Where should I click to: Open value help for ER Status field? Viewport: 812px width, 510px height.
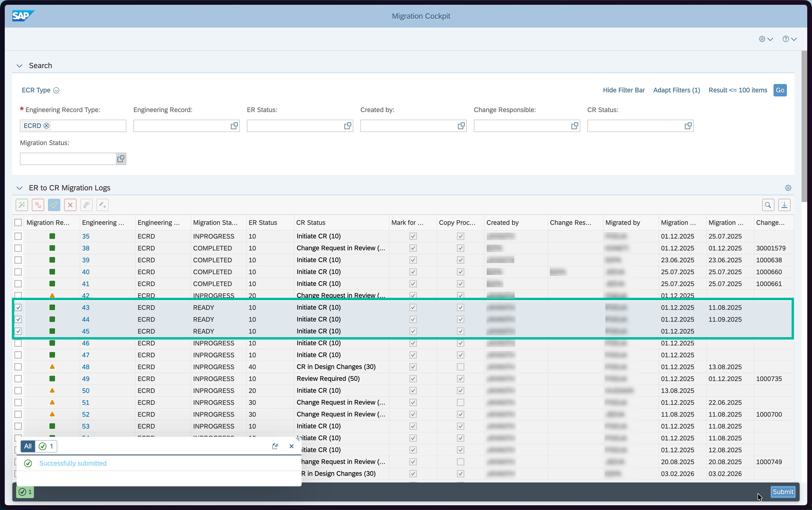coord(348,126)
